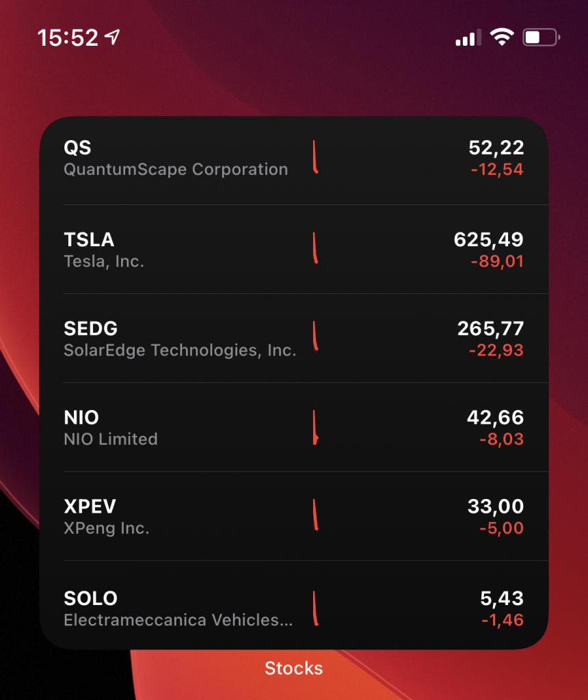
Task: Open Electrameccanica Vehicles stock entry
Action: 294,606
